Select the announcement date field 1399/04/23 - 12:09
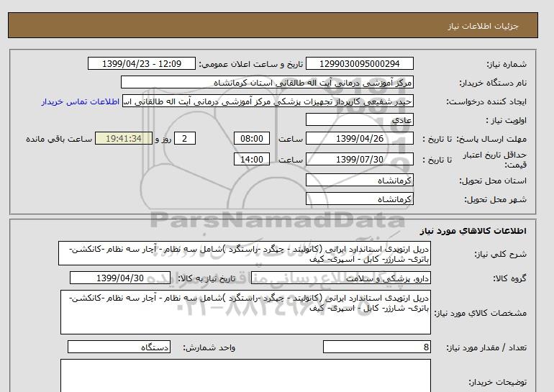554x392 pixels. click(x=142, y=63)
